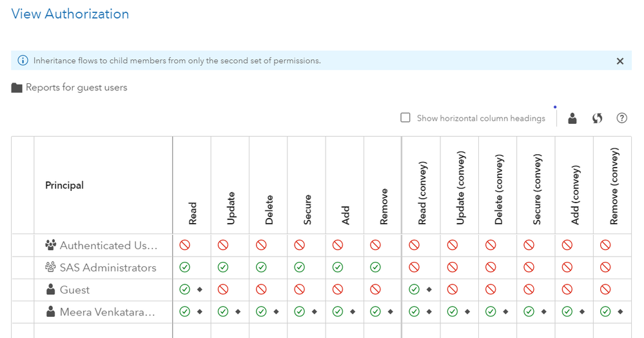Toggle SAS Administrators Update permission
The image size is (644, 338).
[x=223, y=267]
